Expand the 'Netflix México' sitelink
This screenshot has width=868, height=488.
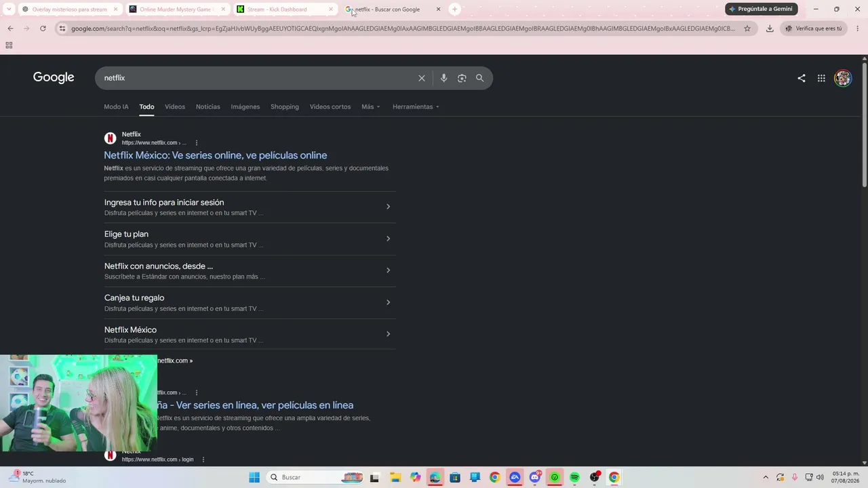pyautogui.click(x=250, y=334)
